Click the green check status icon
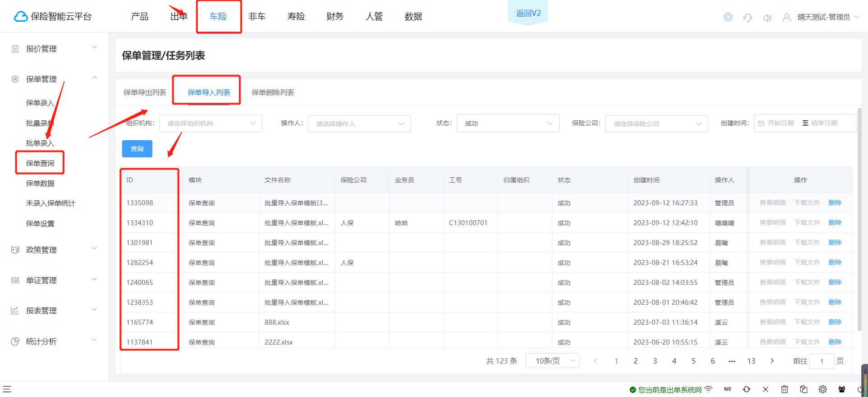Viewport: 868px width, 397px height. [633, 390]
